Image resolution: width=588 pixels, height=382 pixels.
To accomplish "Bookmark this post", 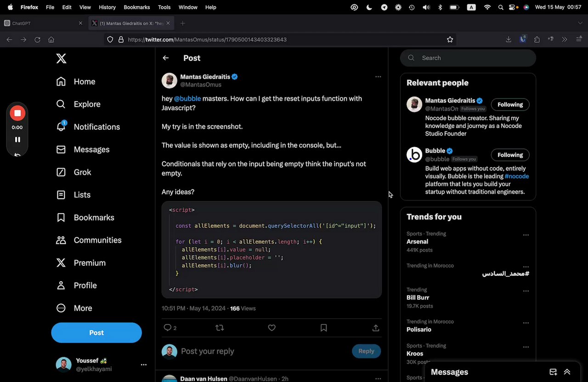I will (x=324, y=328).
